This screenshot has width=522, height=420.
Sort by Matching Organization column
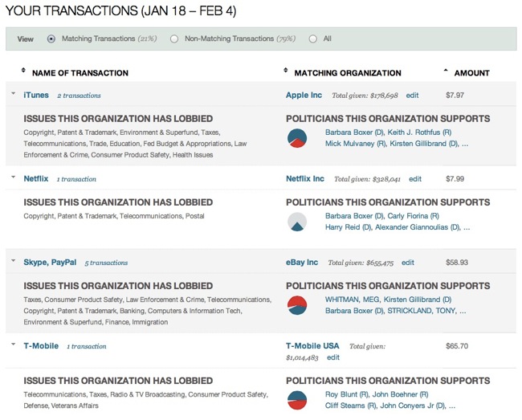tap(286, 70)
